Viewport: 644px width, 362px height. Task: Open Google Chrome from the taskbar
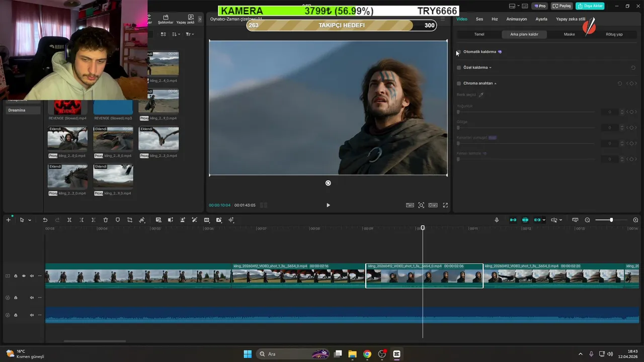[367, 354]
